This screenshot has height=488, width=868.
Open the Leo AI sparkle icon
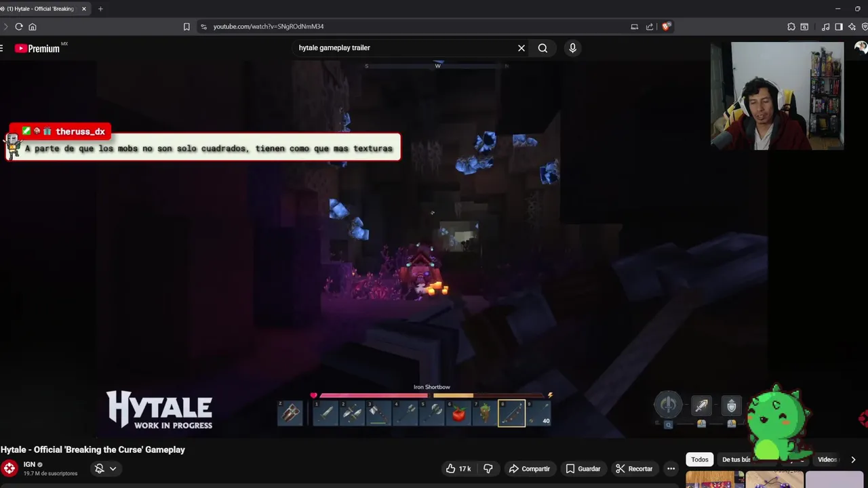[852, 26]
